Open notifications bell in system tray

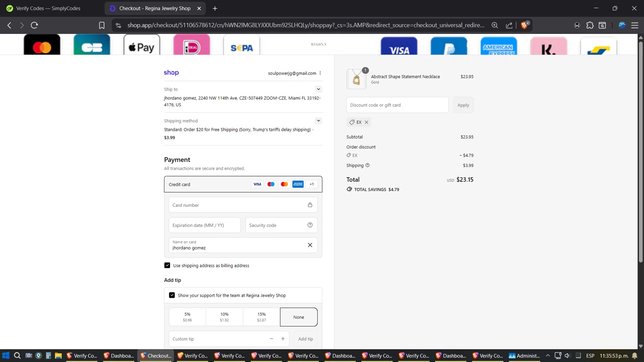click(635, 356)
